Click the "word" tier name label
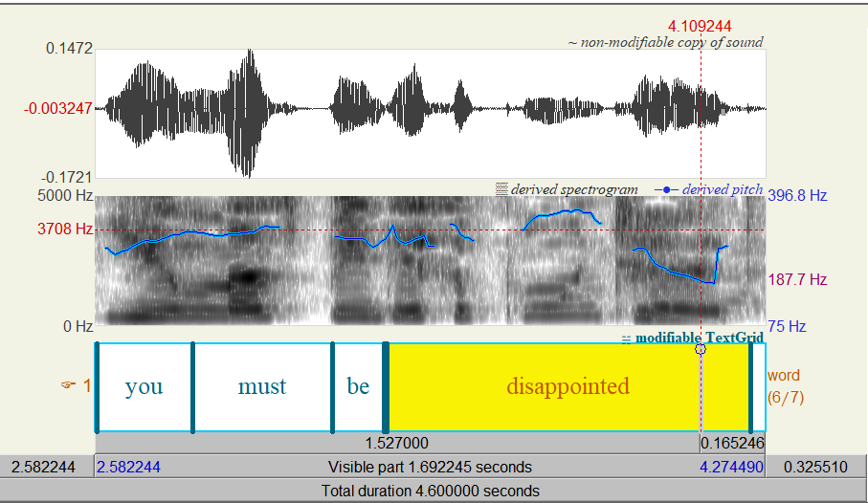The height and width of the screenshot is (503, 868). [x=783, y=375]
